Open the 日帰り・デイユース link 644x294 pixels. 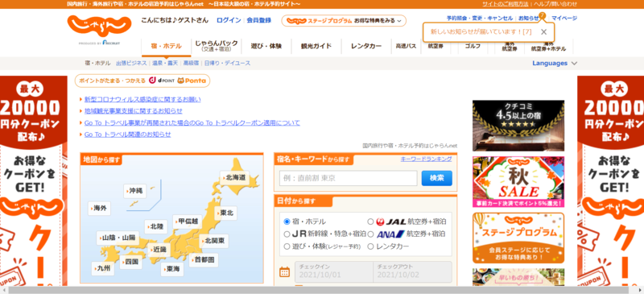(228, 64)
